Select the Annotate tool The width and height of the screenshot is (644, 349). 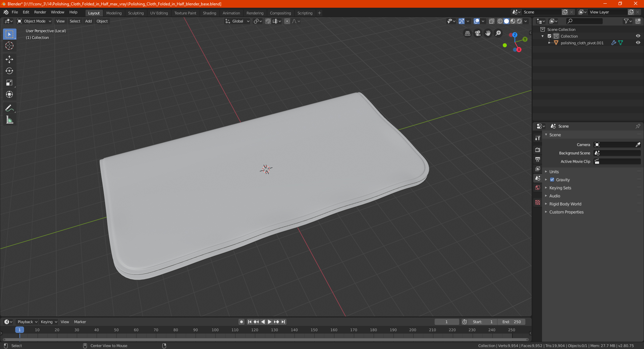[9, 108]
